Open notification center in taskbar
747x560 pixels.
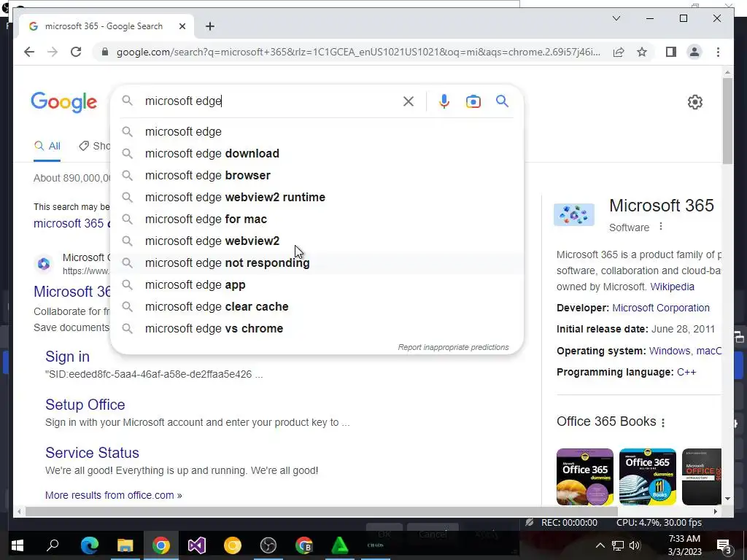click(x=724, y=545)
